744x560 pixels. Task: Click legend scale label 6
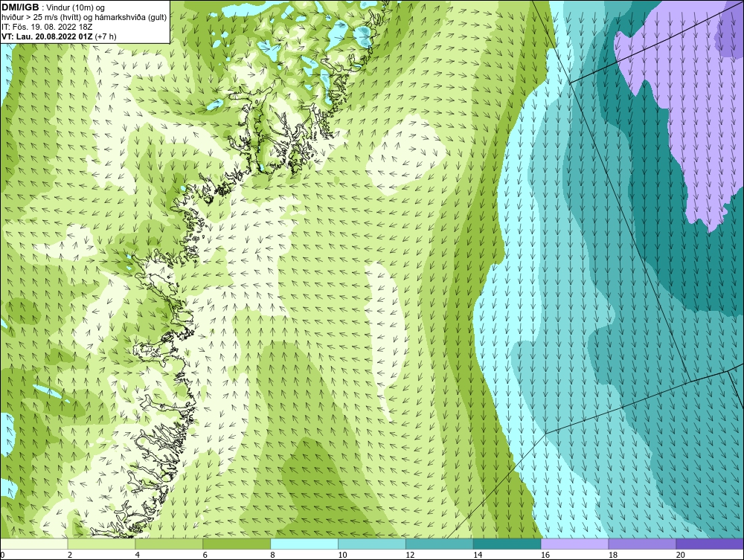205,555
